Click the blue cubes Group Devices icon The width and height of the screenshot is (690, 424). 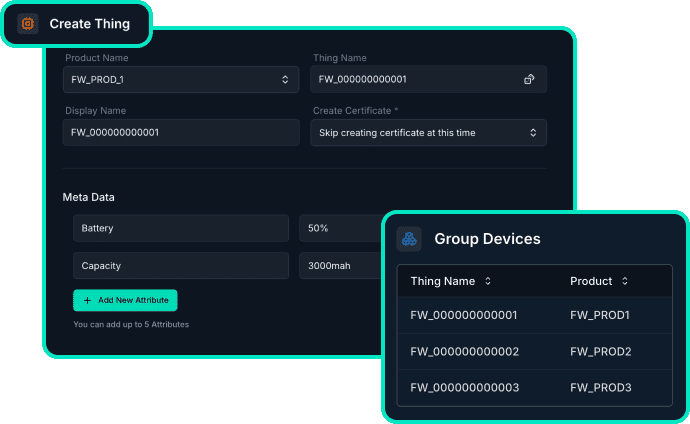(409, 239)
